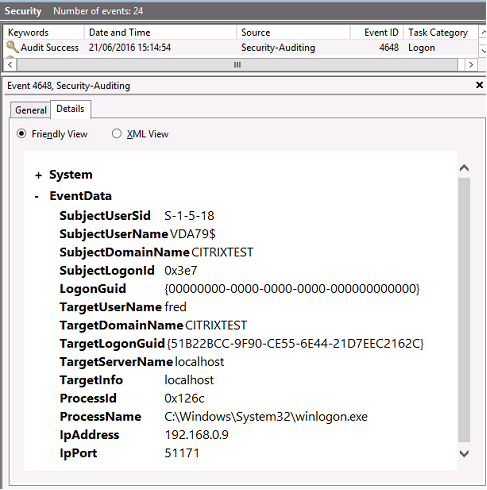The image size is (487, 490).
Task: Switch to the General tab
Action: pyautogui.click(x=31, y=110)
